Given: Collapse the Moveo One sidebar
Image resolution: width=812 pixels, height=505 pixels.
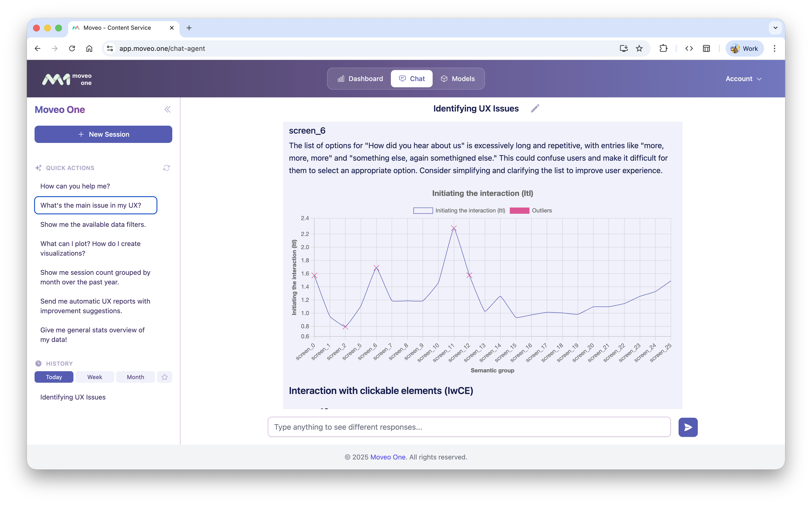Looking at the screenshot, I should click(168, 109).
